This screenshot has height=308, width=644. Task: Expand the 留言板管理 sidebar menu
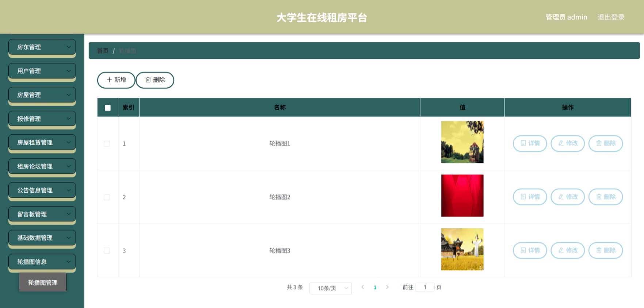point(42,214)
